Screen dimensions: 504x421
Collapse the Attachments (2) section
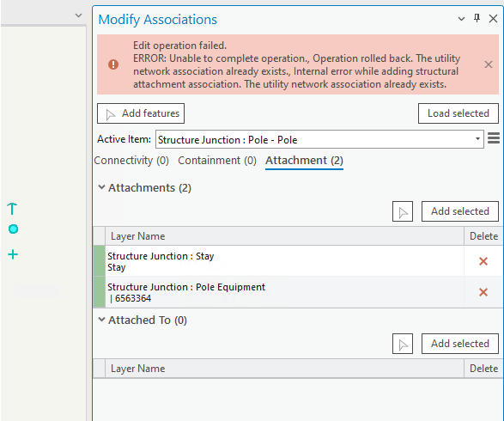[101, 187]
